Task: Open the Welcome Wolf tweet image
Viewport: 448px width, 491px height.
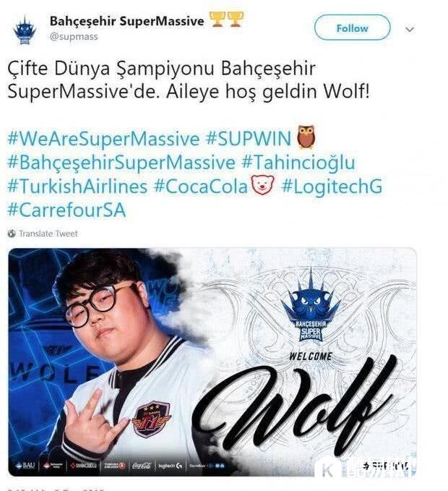Action: click(212, 362)
